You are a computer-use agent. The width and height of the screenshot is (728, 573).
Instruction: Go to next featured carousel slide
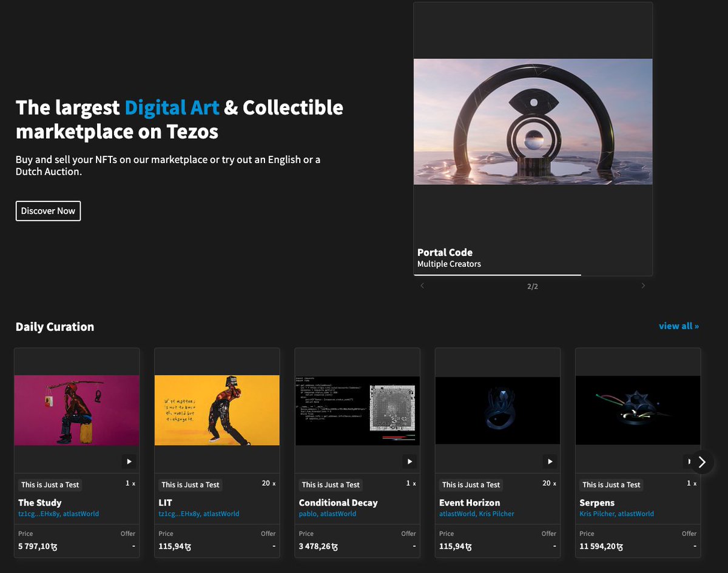643,286
